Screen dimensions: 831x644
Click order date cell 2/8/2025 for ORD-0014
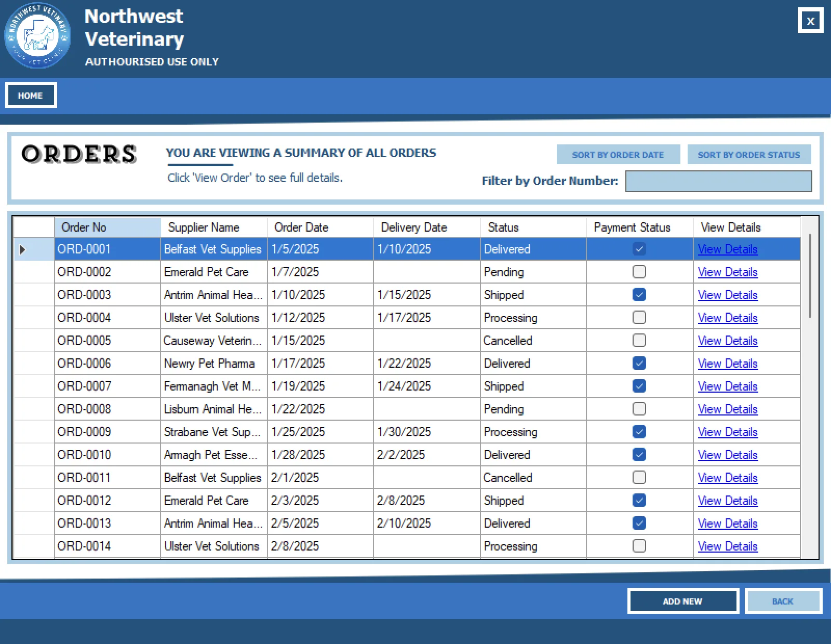click(320, 546)
